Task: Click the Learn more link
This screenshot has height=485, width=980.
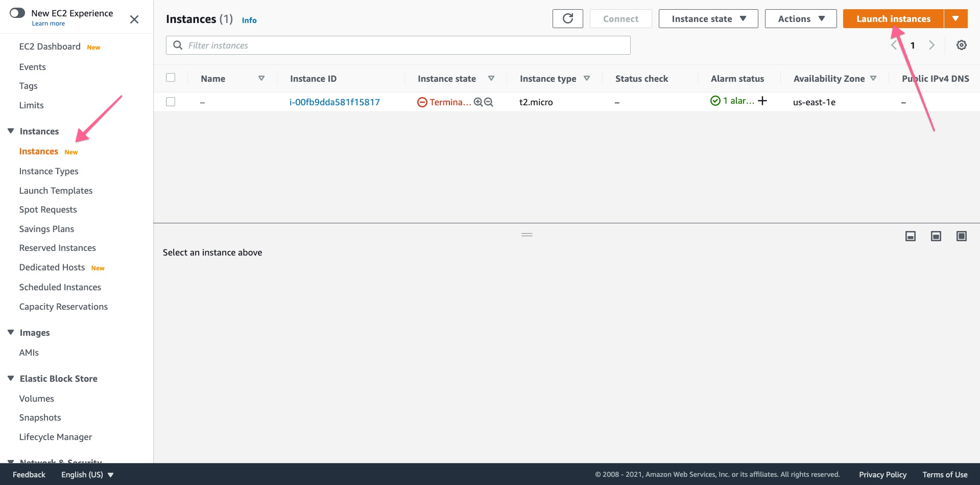Action: [x=48, y=24]
